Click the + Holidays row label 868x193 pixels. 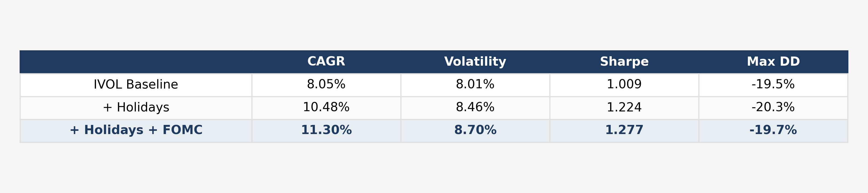pos(136,108)
